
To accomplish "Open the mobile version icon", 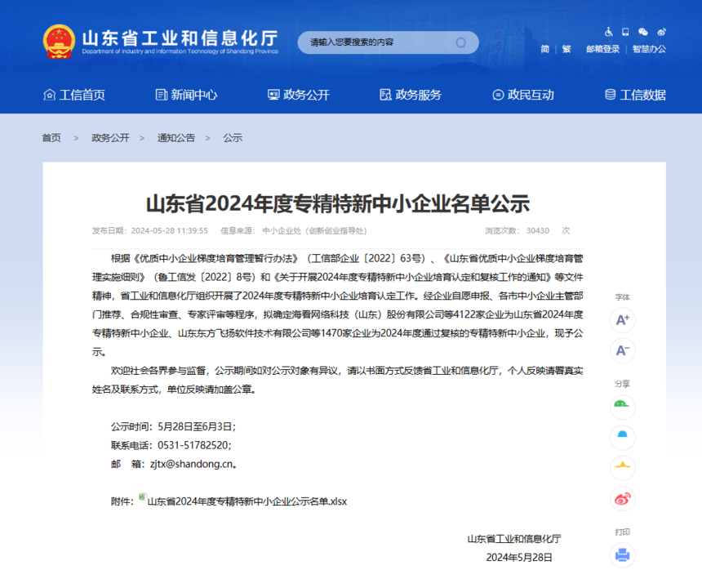I will [x=625, y=32].
